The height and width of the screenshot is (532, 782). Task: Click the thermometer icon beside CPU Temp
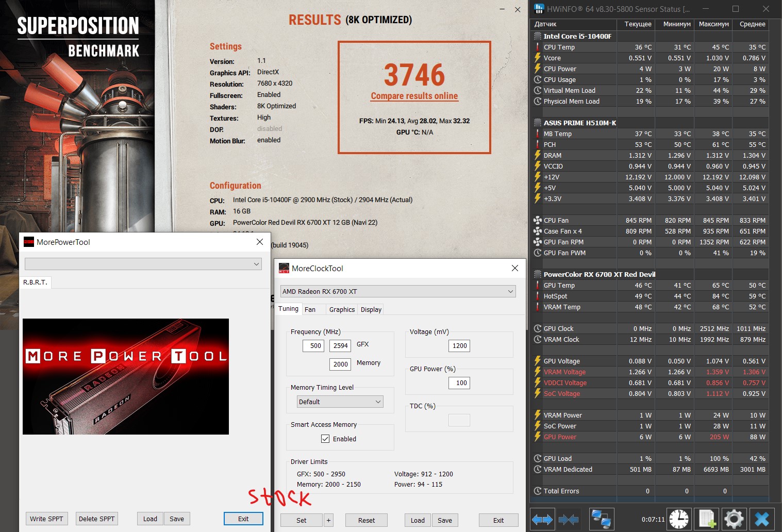pos(537,47)
